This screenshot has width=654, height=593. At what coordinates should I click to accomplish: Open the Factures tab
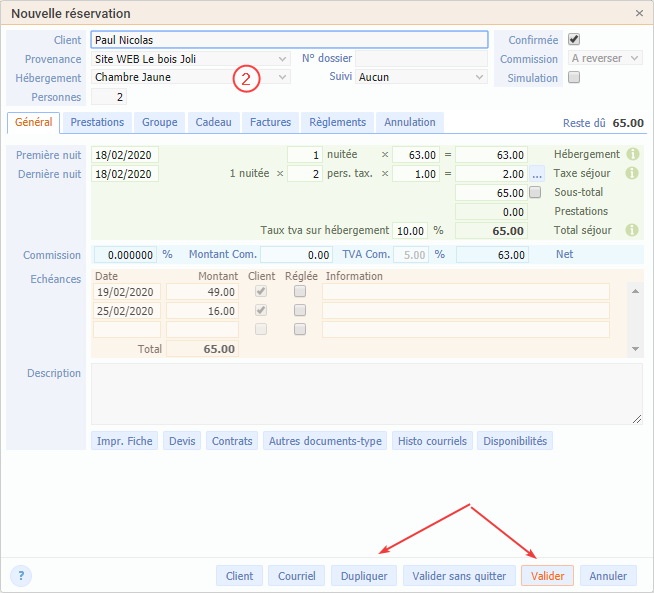[x=270, y=122]
